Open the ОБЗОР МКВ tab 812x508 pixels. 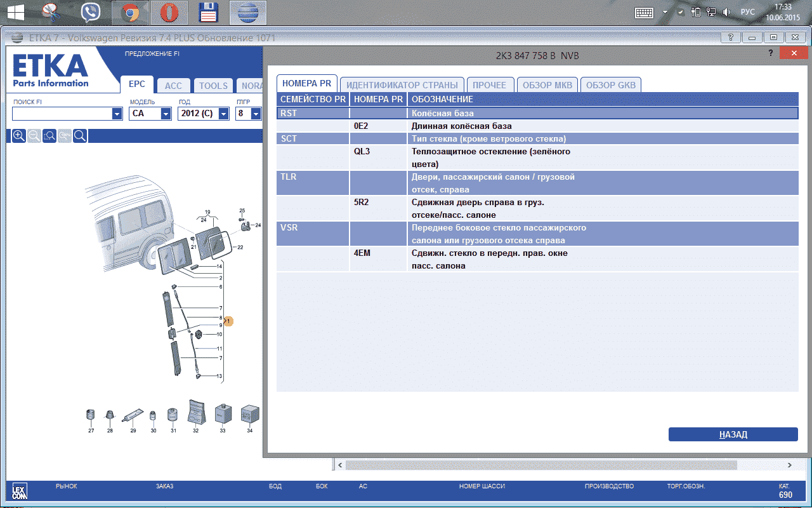[x=547, y=84]
